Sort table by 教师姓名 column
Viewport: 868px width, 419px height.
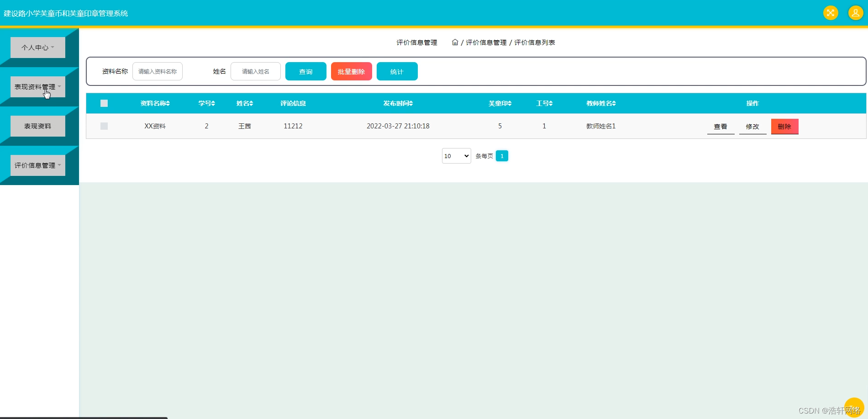601,103
